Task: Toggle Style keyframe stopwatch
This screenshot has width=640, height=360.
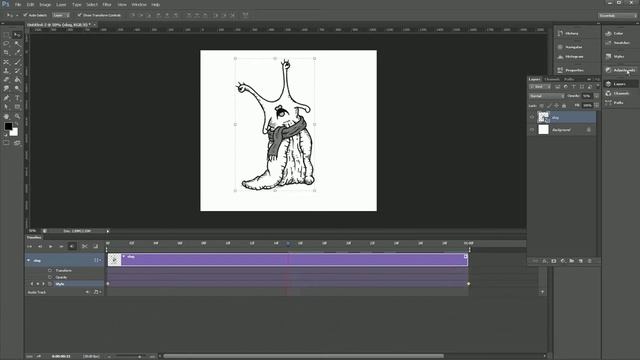Action: [x=50, y=284]
